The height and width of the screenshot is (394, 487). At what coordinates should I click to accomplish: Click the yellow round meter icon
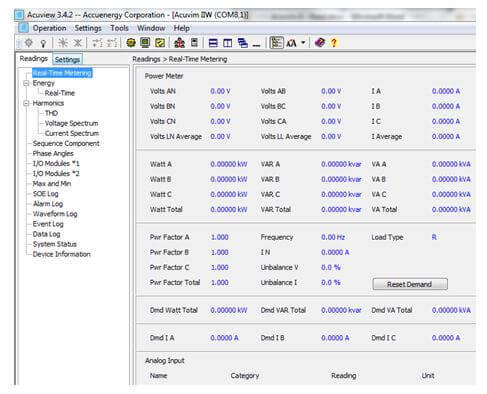(x=131, y=43)
